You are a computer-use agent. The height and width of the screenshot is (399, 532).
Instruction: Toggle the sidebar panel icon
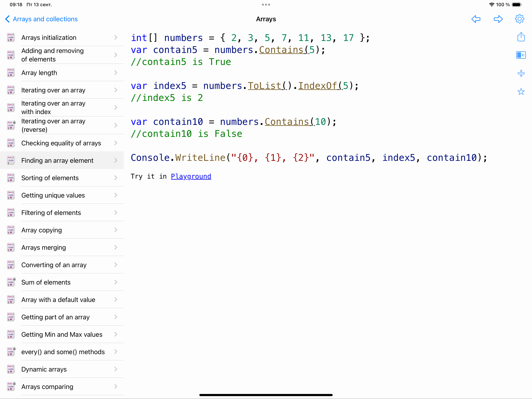tap(521, 55)
